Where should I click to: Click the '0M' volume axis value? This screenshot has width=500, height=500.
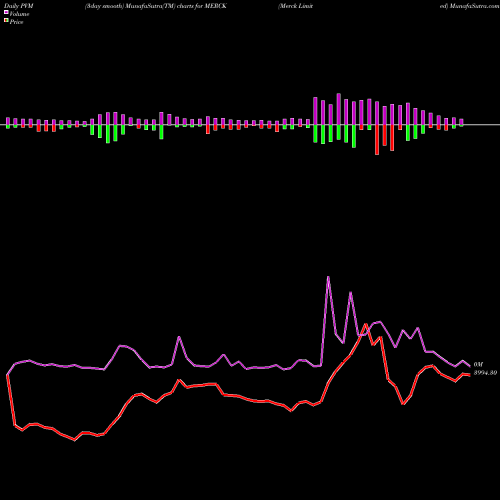click(478, 365)
